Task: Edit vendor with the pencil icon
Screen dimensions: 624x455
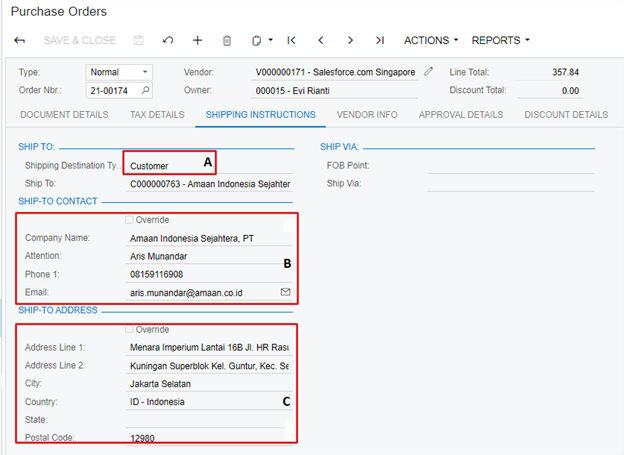Action: click(428, 71)
